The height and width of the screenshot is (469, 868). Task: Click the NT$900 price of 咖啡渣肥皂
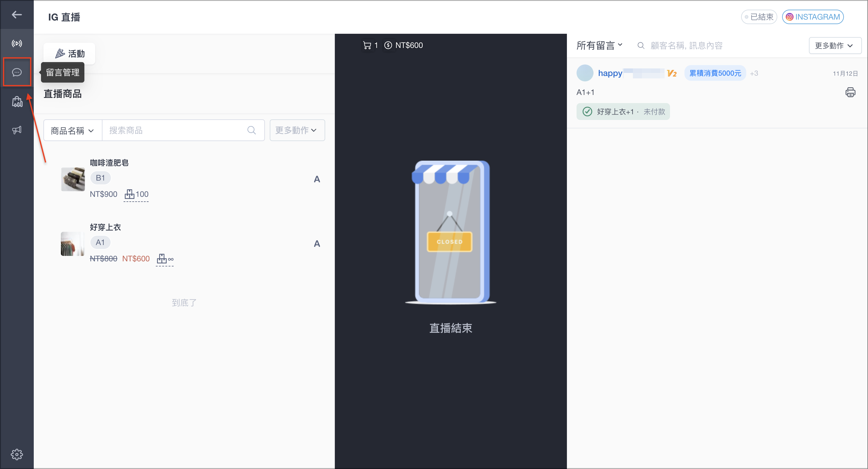pyautogui.click(x=103, y=194)
